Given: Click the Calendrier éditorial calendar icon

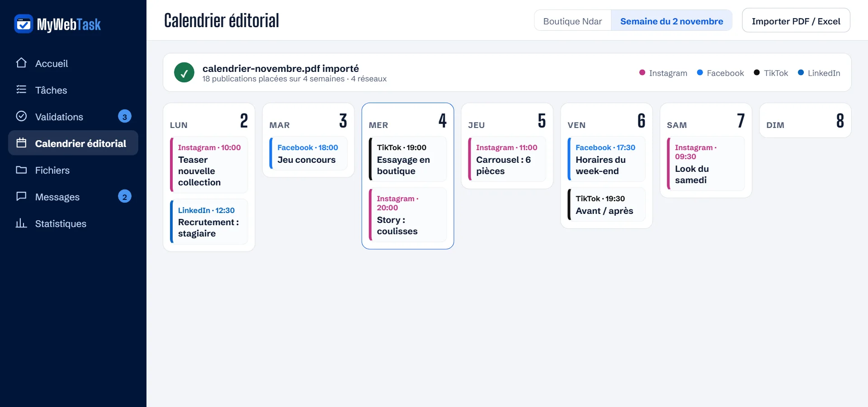Looking at the screenshot, I should 21,143.
